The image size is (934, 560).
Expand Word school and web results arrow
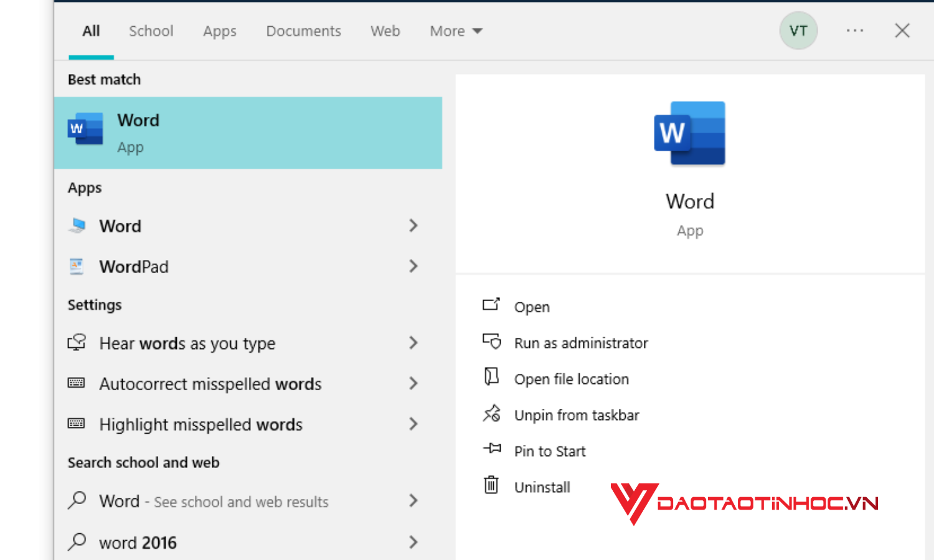coord(413,500)
